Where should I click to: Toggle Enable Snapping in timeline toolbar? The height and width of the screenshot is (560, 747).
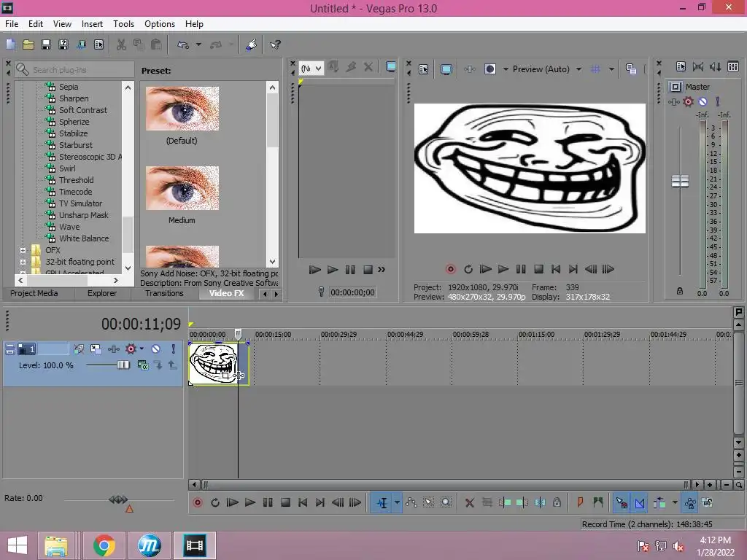pos(622,503)
